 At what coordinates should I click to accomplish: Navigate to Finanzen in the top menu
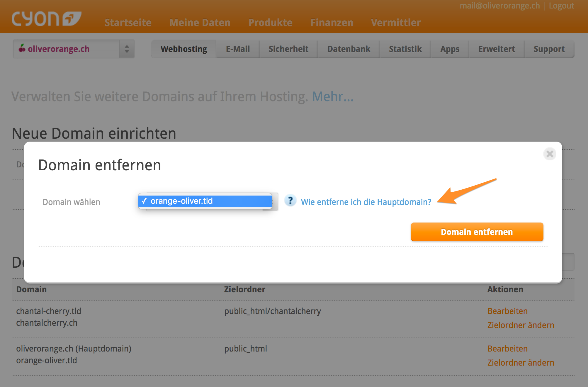tap(332, 23)
